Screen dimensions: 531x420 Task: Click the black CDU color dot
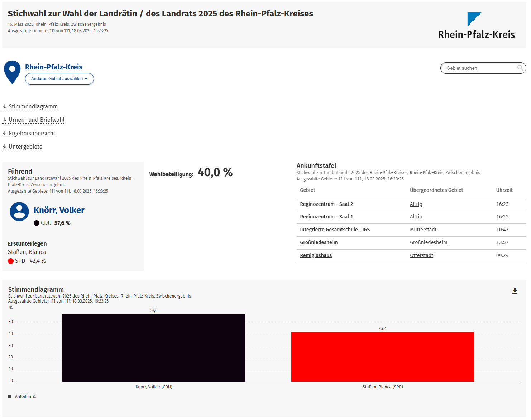[x=37, y=223]
